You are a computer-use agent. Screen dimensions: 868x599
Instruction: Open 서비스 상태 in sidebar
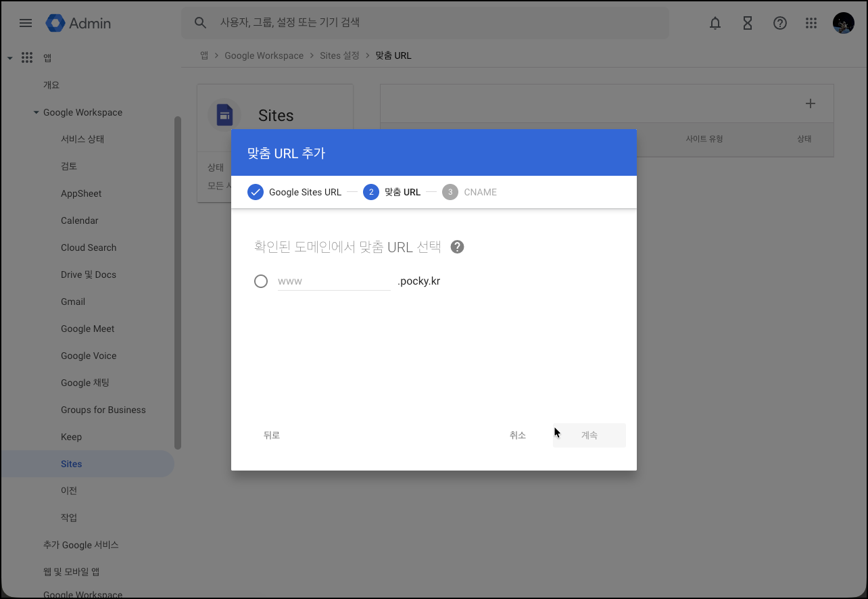point(82,139)
